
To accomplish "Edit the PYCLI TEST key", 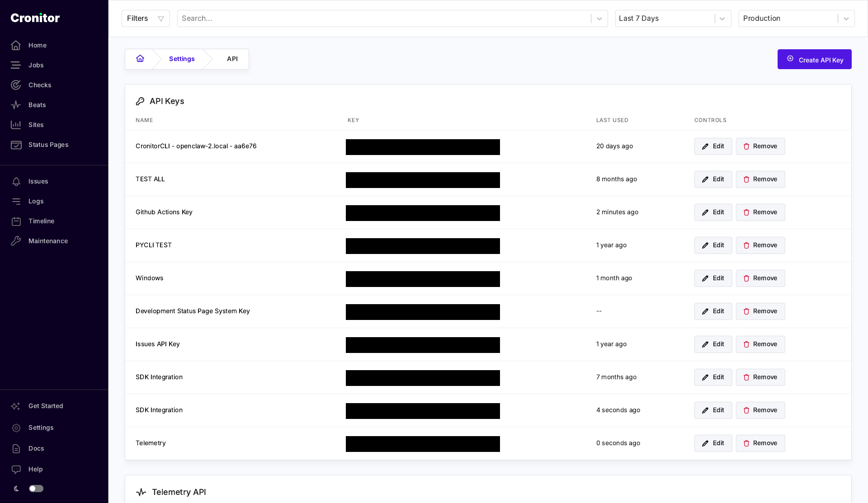I will pos(713,245).
